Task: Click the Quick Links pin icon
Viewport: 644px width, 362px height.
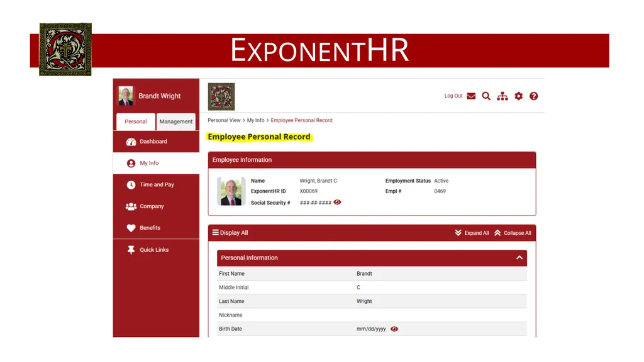Action: point(131,250)
